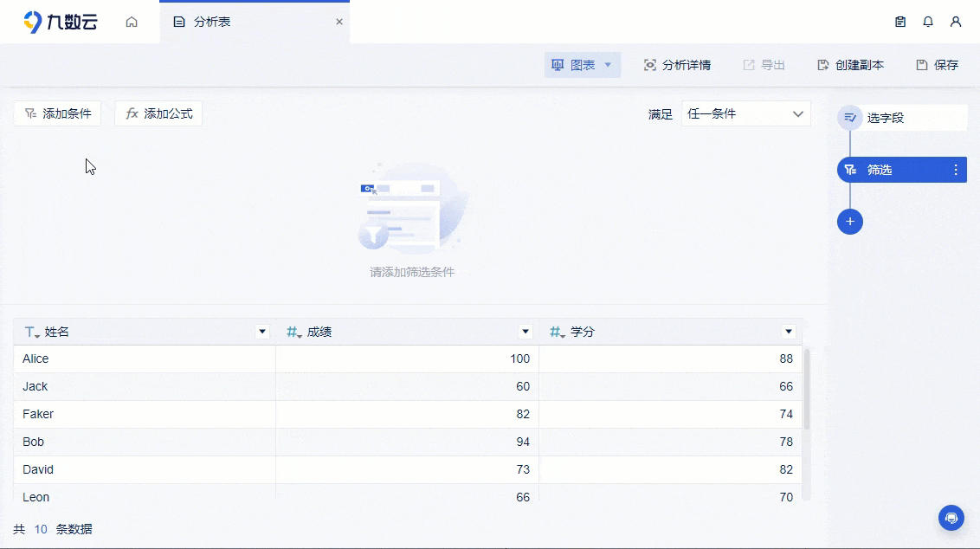The height and width of the screenshot is (549, 980).
Task: Open the 学分 column dropdown arrow
Action: [789, 332]
